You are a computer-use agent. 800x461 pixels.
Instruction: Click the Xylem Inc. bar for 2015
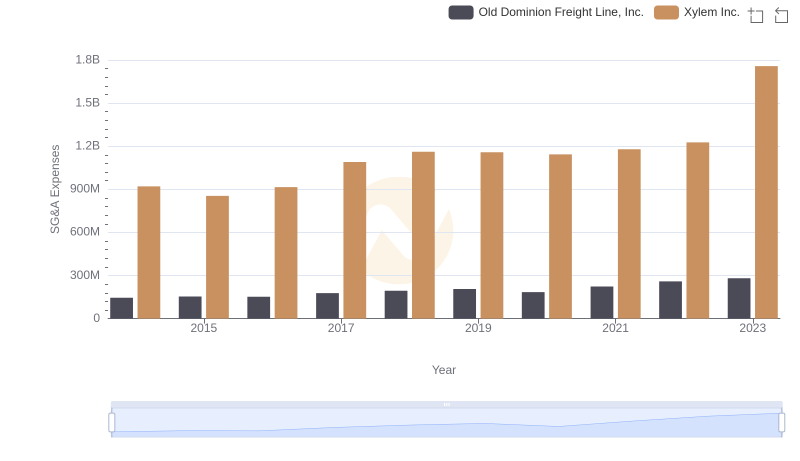coord(217,257)
